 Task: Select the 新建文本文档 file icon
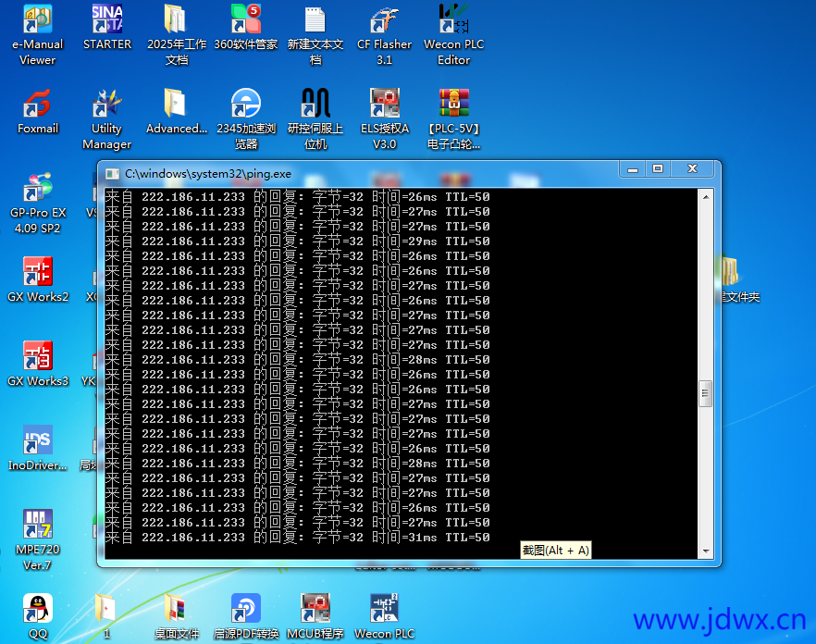[x=315, y=35]
